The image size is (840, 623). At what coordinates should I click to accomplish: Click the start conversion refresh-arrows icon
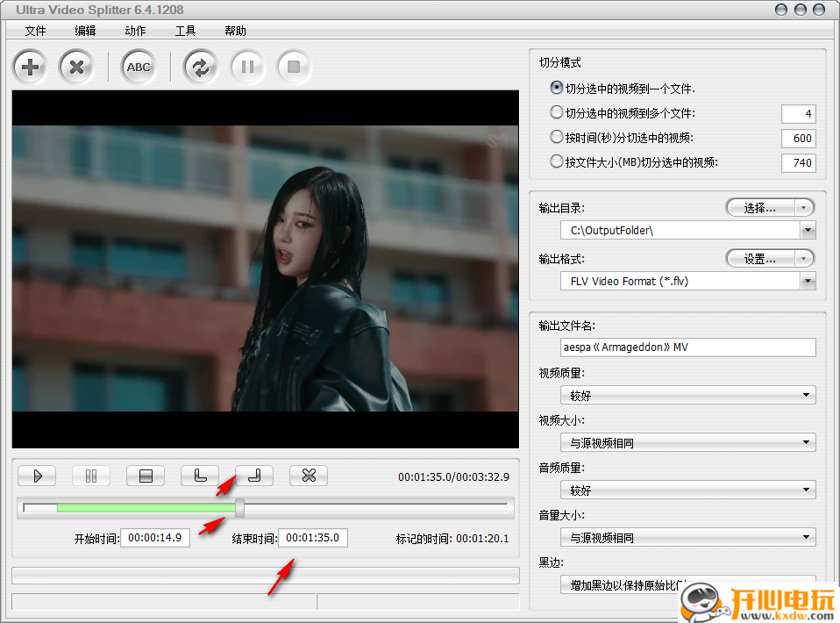point(201,67)
